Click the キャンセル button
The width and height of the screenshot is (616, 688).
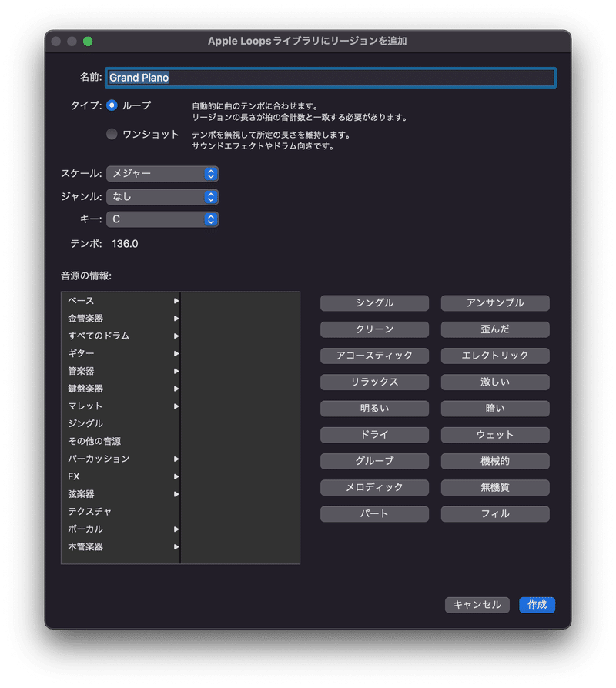tap(477, 605)
